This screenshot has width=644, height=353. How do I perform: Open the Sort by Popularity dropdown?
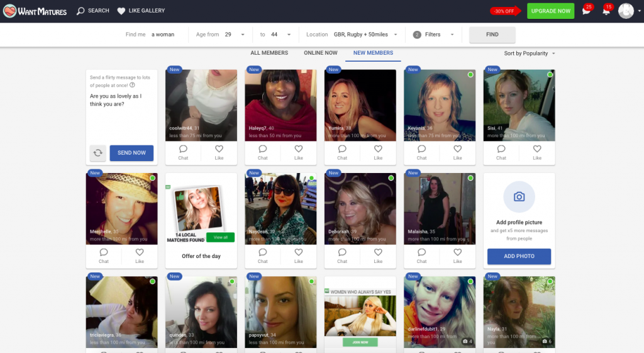[x=530, y=53]
